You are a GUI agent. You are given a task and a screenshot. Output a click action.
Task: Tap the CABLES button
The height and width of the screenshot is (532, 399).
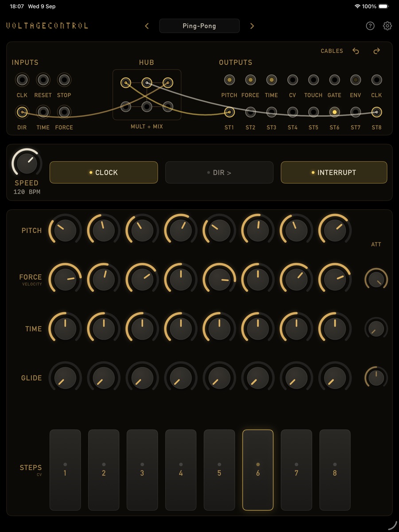click(332, 51)
